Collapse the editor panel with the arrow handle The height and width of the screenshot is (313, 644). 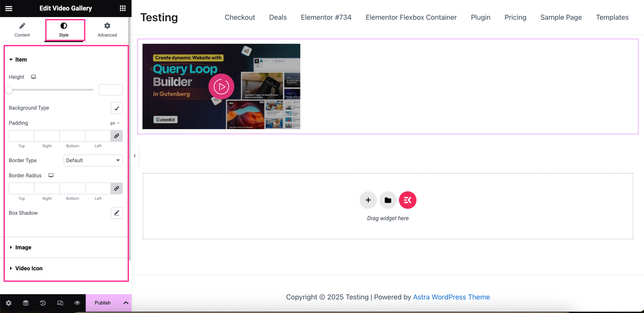pos(135,156)
